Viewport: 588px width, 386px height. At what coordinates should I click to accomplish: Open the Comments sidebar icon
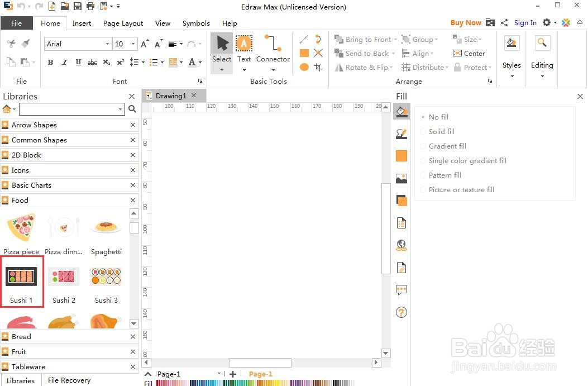(x=401, y=289)
